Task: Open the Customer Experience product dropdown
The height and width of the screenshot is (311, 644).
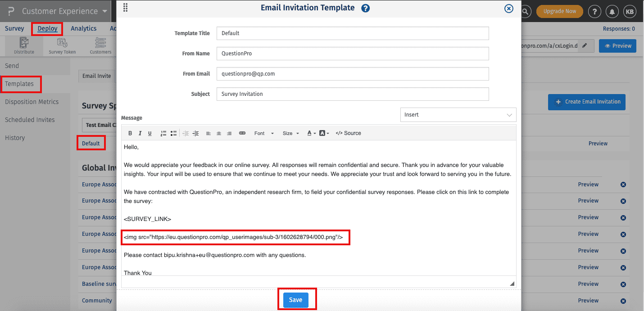Action: point(65,11)
